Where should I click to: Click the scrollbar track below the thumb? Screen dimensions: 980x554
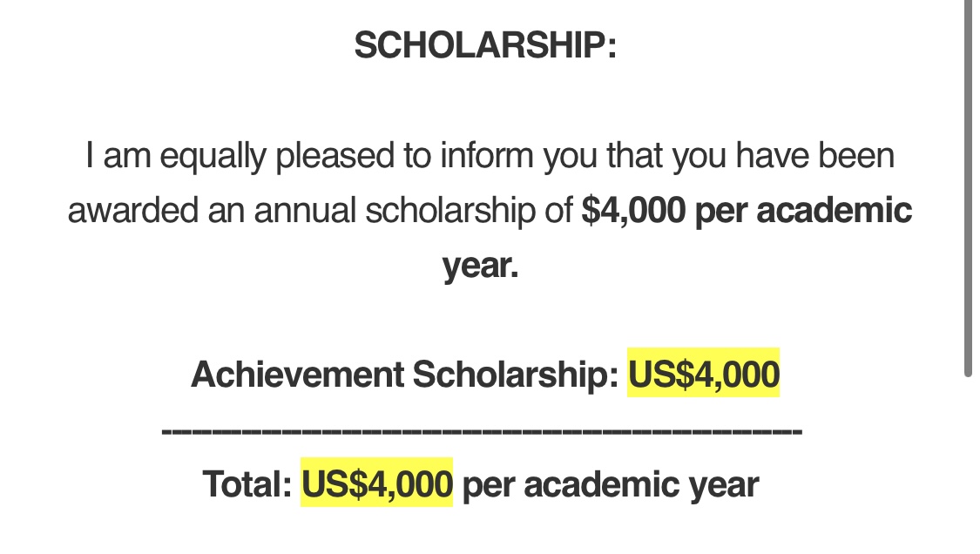click(968, 466)
